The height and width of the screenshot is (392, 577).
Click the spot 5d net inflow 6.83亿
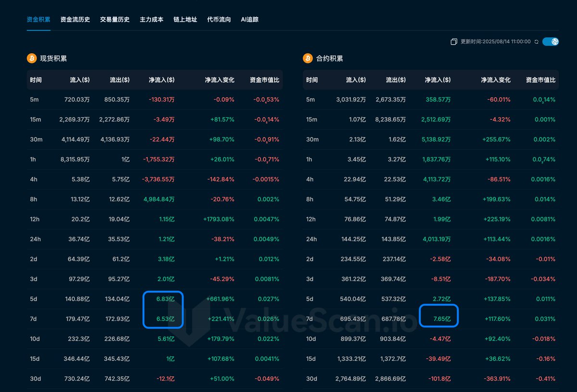[x=166, y=299]
